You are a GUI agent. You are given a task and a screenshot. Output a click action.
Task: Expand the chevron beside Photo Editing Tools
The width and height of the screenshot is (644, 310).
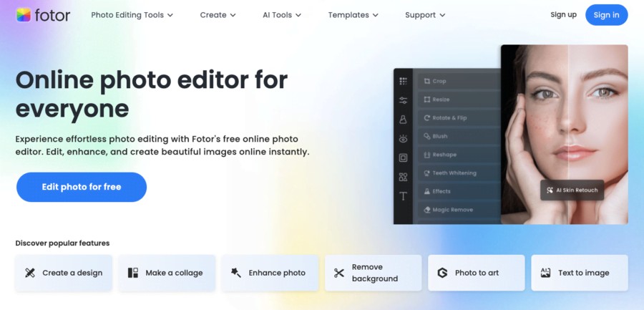click(x=170, y=15)
